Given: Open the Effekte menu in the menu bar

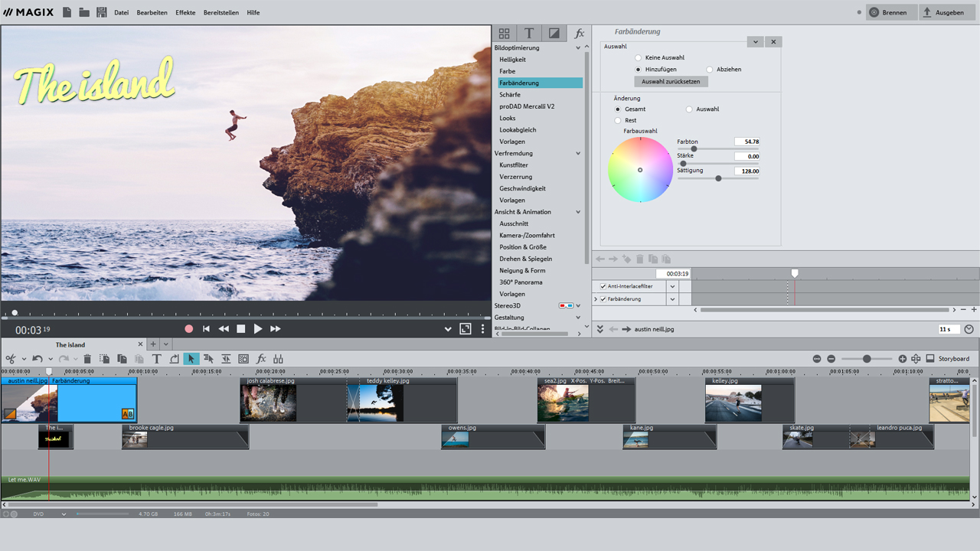Looking at the screenshot, I should point(186,12).
